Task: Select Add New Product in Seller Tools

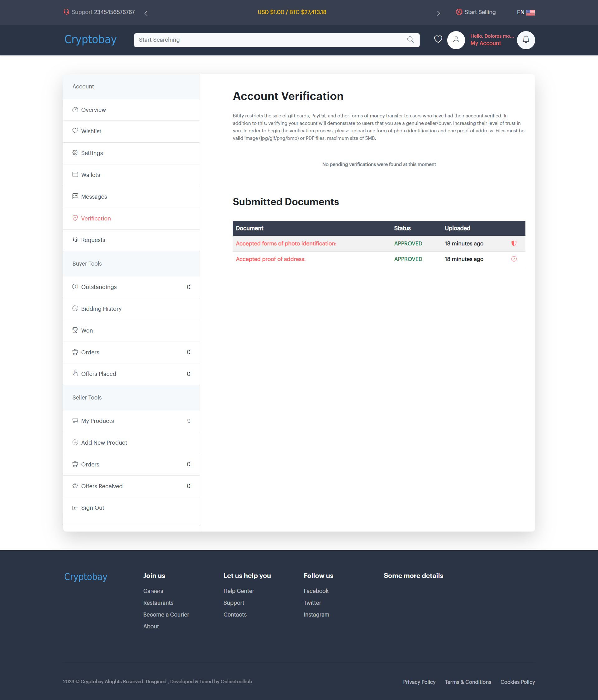Action: [104, 442]
